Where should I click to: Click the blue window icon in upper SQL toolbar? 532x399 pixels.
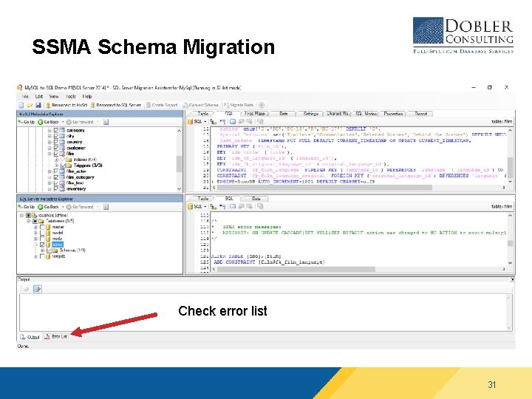tap(233, 121)
